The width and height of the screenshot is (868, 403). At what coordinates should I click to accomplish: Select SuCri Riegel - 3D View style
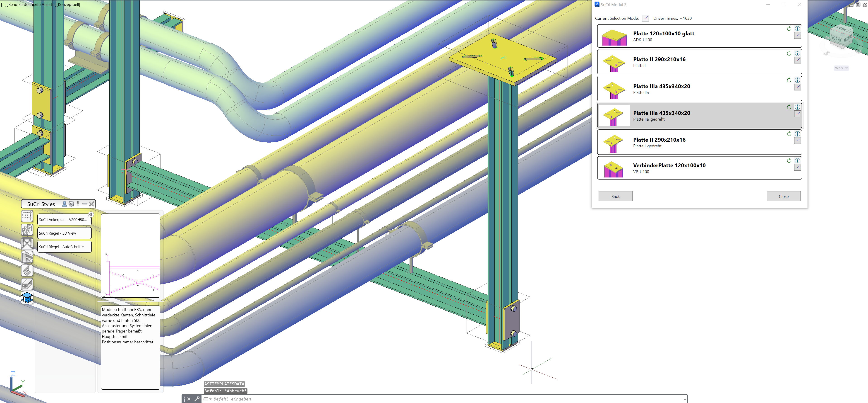[x=64, y=233]
